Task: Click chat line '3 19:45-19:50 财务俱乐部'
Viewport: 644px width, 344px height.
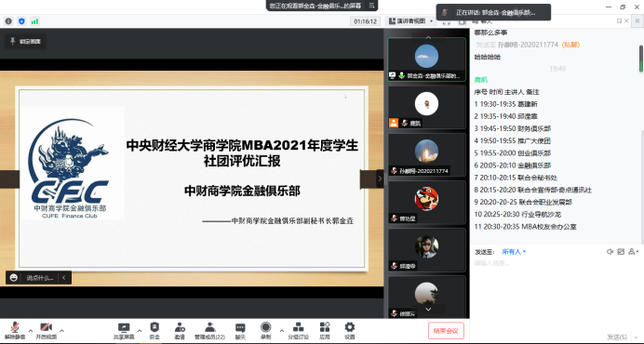Action: click(513, 128)
